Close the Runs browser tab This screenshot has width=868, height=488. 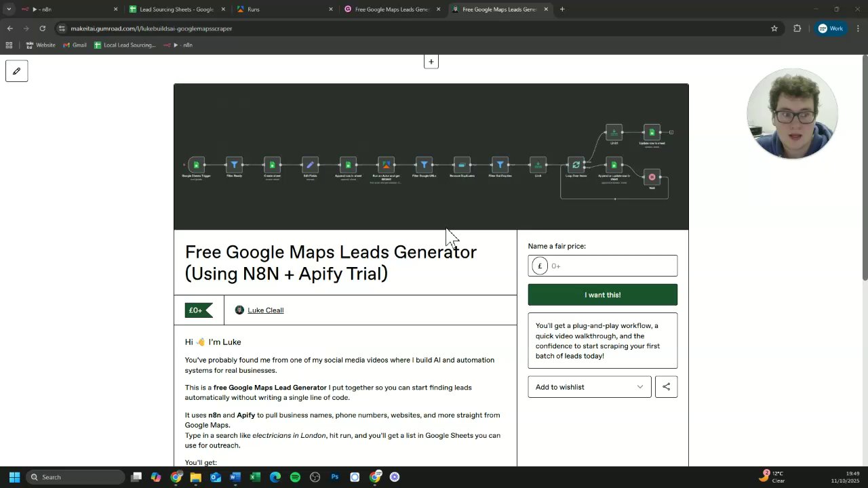(331, 9)
